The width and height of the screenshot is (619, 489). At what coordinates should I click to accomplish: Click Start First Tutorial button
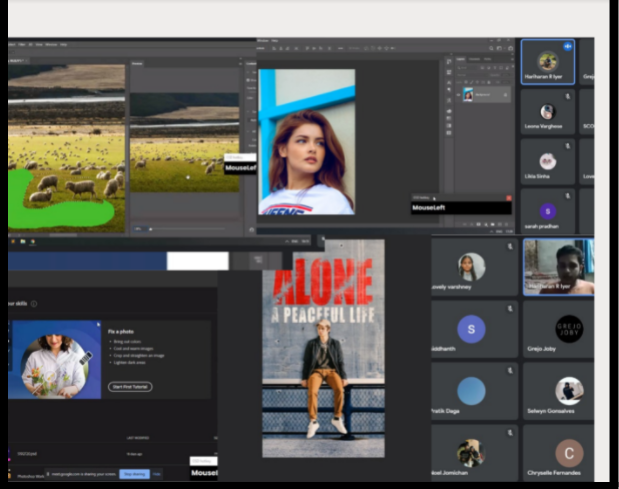click(x=130, y=387)
